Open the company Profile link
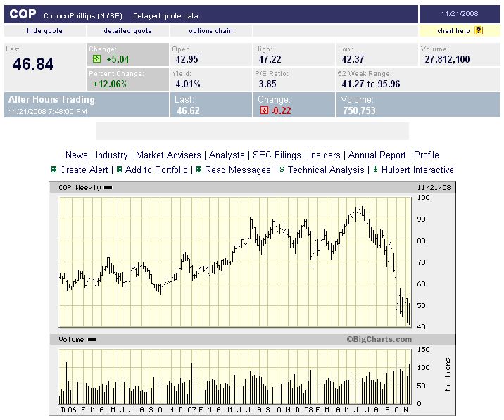Screen dimensions: 504x420 [426, 155]
